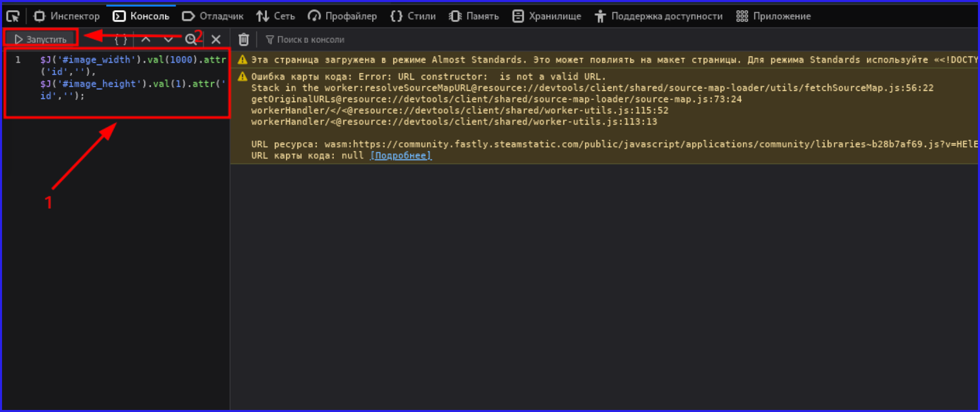The image size is (980, 412).
Task: Open the Подробнее link
Action: pos(401,156)
